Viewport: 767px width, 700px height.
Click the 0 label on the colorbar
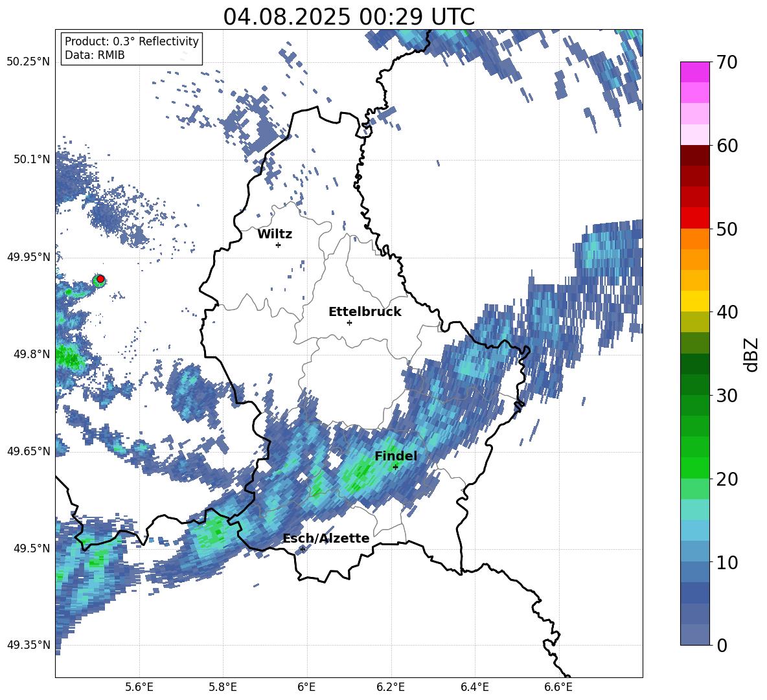[722, 645]
